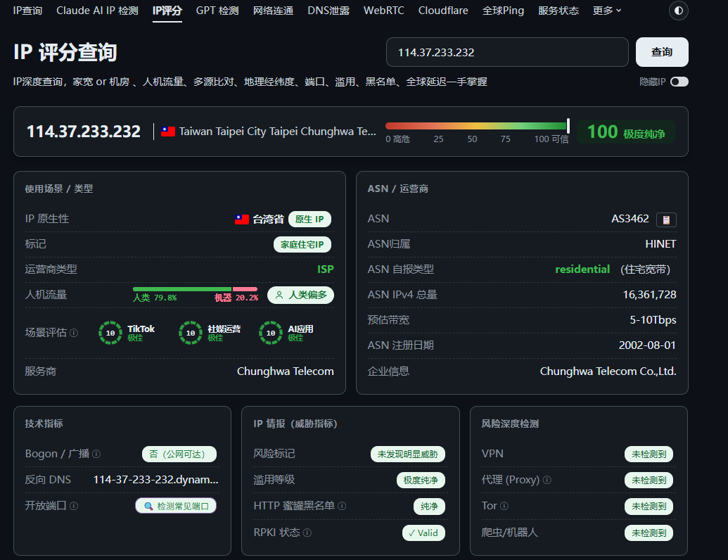The height and width of the screenshot is (560, 728).
Task: Click the info icon next to 场景评估
Action: 74,333
